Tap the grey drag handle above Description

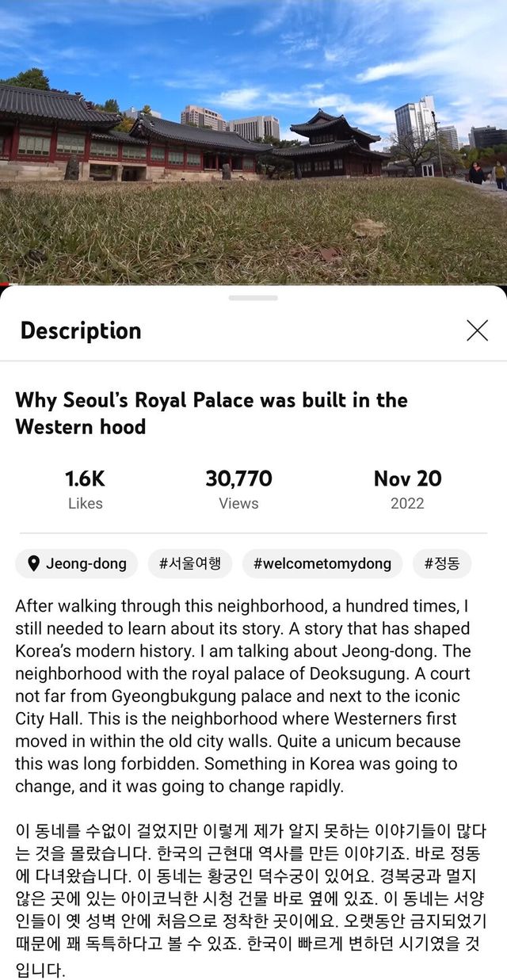pos(253,298)
